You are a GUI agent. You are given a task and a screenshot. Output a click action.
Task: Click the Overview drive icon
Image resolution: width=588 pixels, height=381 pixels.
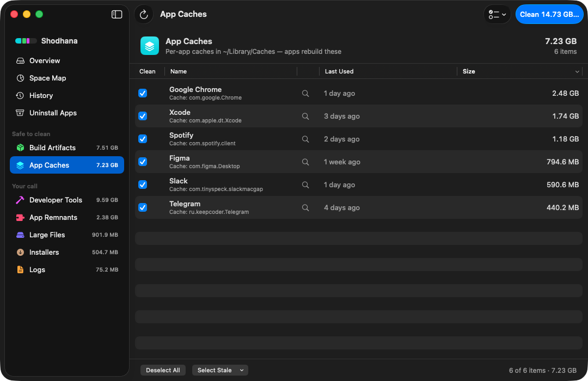point(20,61)
